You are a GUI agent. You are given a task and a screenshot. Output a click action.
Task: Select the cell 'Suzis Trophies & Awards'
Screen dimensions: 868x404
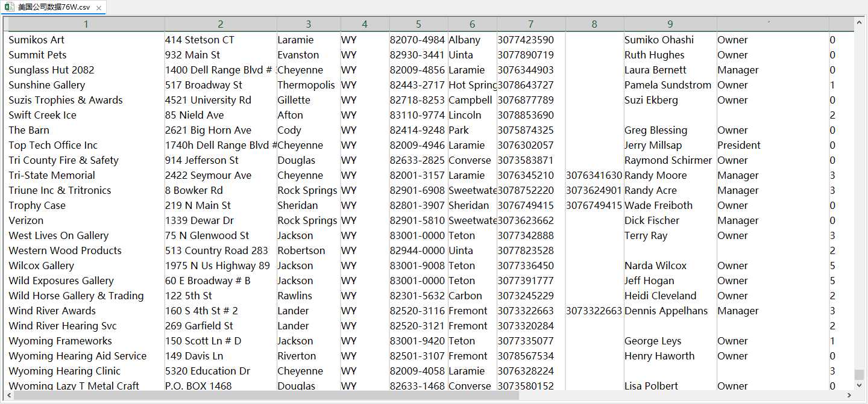[x=86, y=100]
